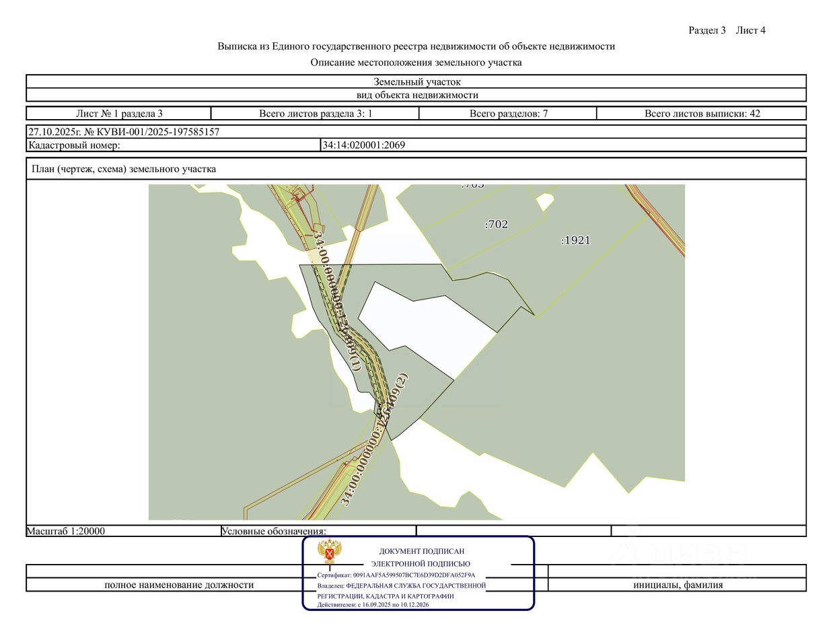The image size is (833, 644).
Task: Click the 'РЕГИСТРАЦИИ, КАДАСТРА И КАРТОГРАФИИ' stamp line
Action: pos(386,596)
